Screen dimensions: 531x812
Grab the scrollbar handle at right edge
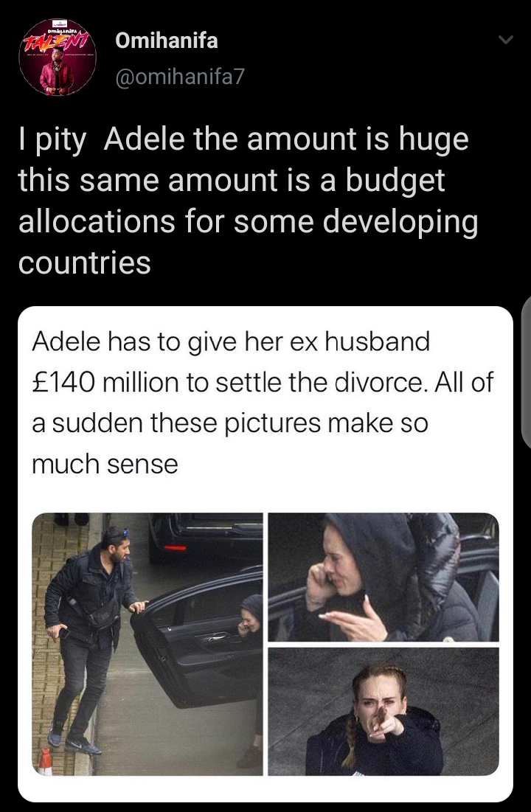526,373
